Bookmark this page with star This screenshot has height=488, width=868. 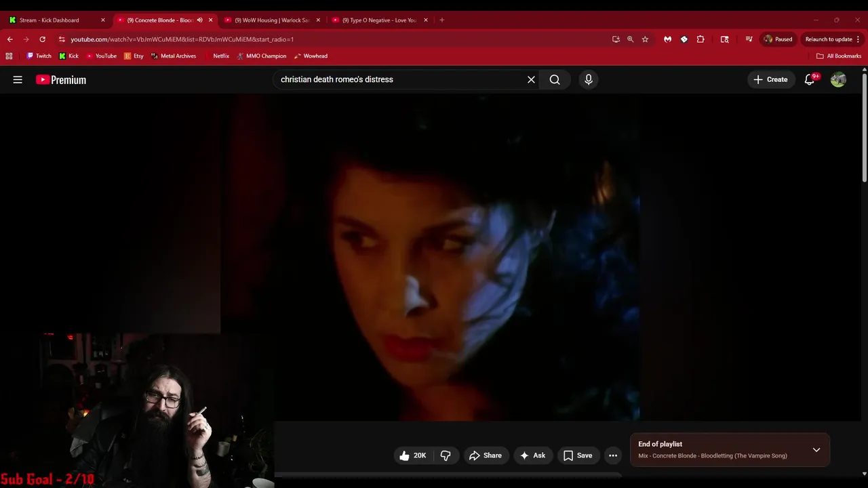645,39
